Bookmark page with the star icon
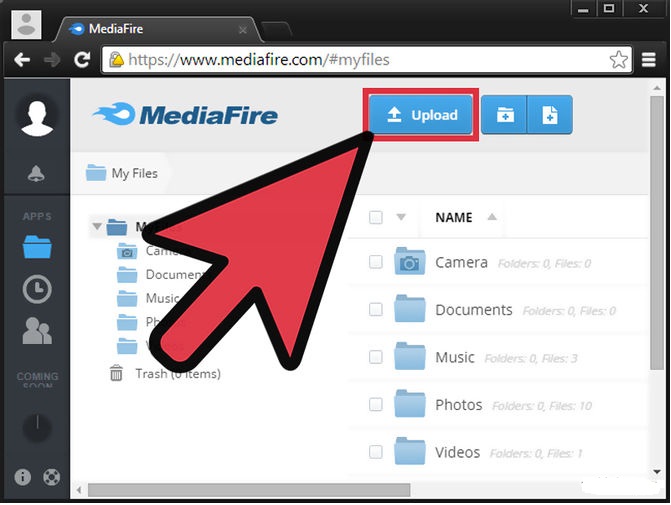Viewport: 671px width, 505px height. coord(618,59)
